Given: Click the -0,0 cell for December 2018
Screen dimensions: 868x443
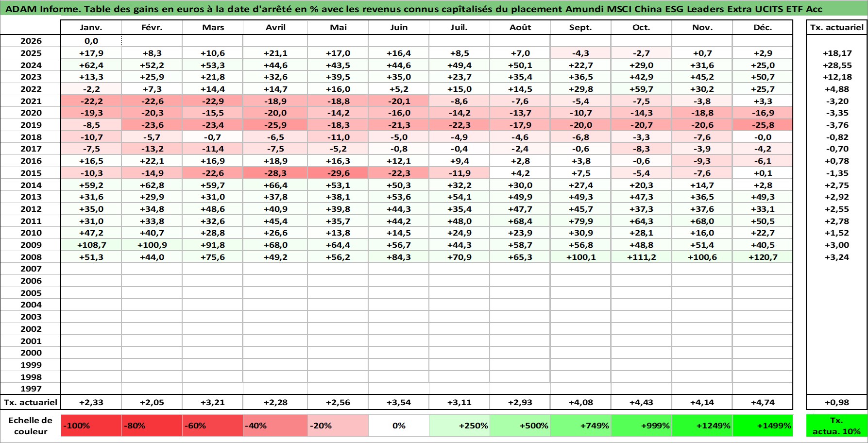Looking at the screenshot, I should 763,137.
